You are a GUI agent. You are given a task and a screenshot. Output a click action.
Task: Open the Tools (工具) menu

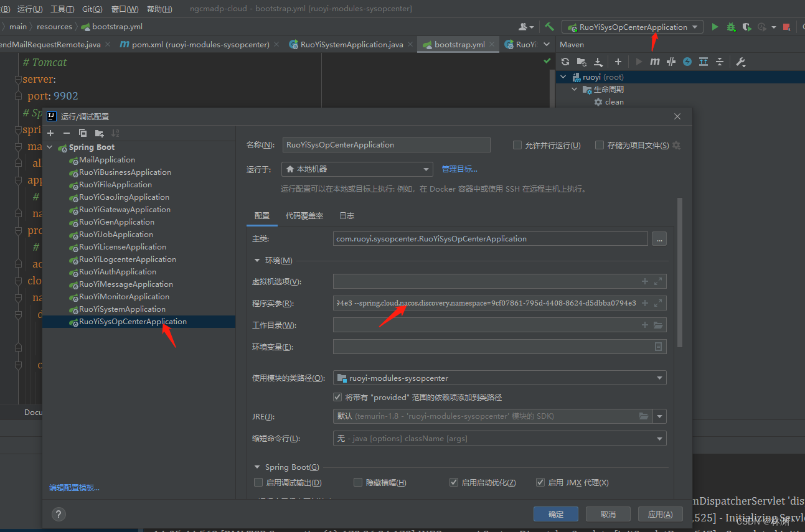(x=62, y=9)
